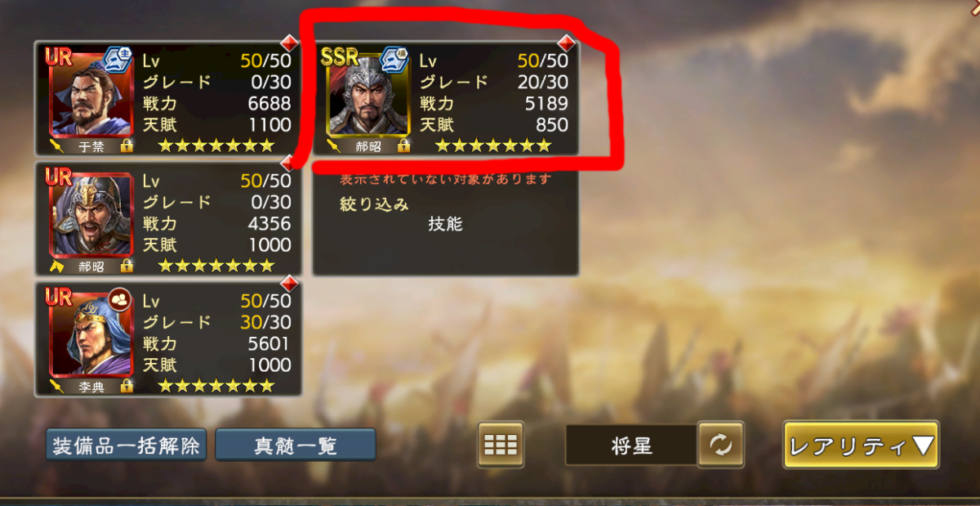Click the yellow weapon icon beside UR 郝昭's name

[58, 266]
